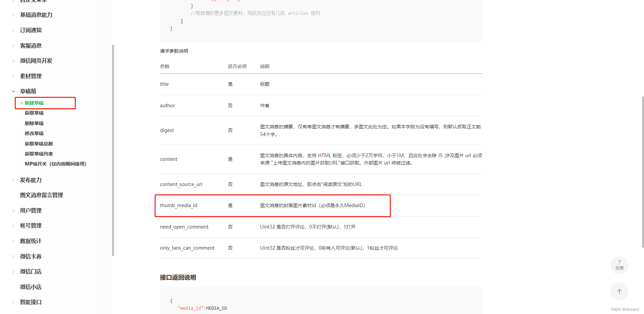Click the content parameter name
Image resolution: width=644 pixels, height=314 pixels.
coord(168,159)
